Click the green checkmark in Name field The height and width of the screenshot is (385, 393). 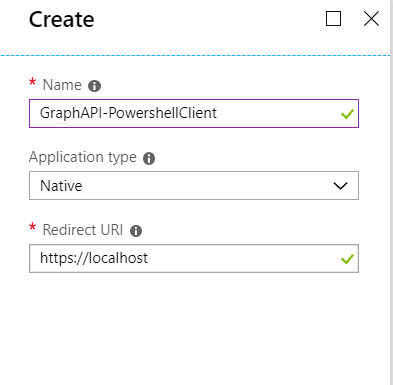tap(347, 114)
